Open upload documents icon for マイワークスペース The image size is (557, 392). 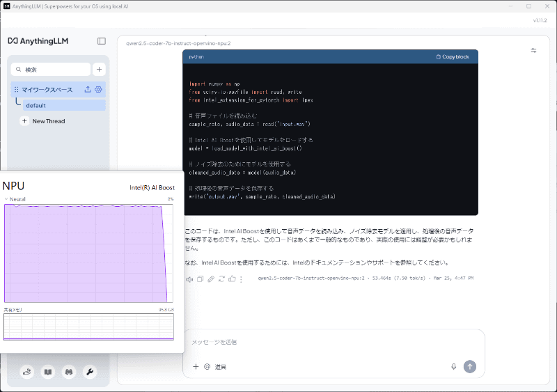[88, 90]
